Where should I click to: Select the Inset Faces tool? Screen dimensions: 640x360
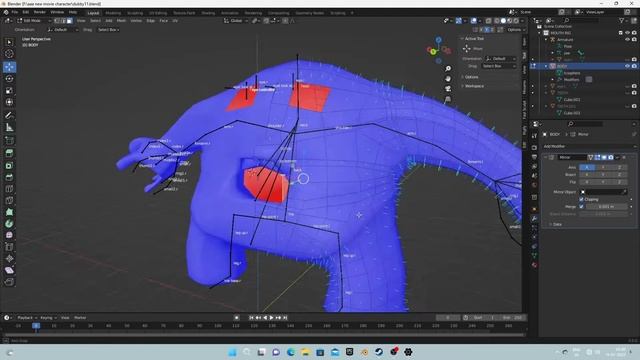click(9, 166)
